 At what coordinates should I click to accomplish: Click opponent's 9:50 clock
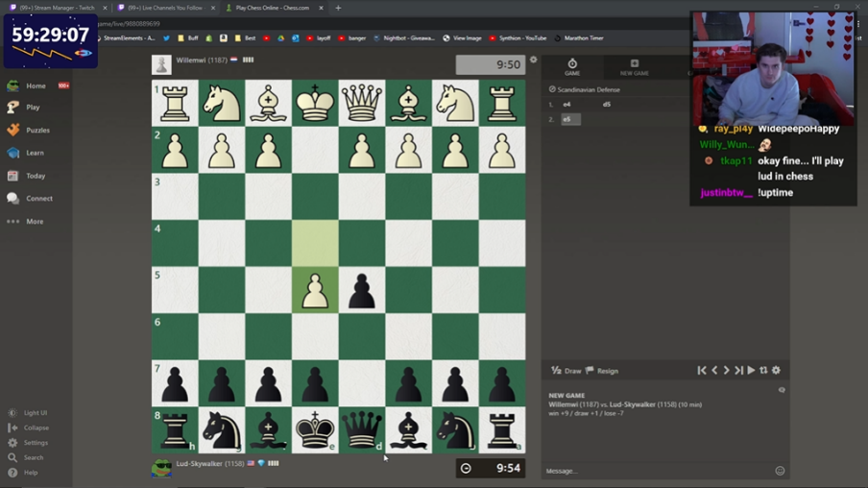pyautogui.click(x=491, y=64)
